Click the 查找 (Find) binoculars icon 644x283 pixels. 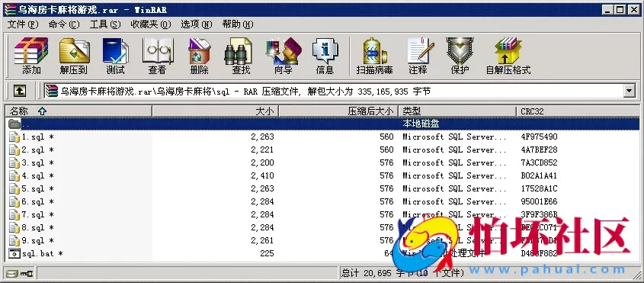tap(241, 56)
